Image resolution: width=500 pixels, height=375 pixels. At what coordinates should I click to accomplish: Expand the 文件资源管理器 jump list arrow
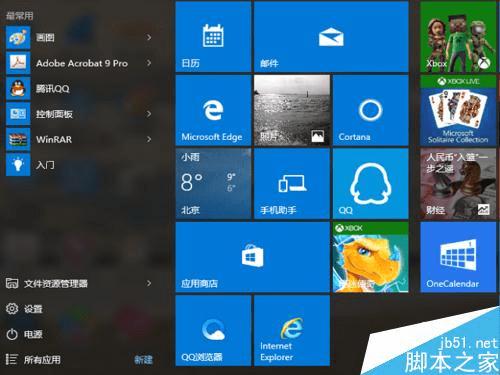click(x=149, y=283)
